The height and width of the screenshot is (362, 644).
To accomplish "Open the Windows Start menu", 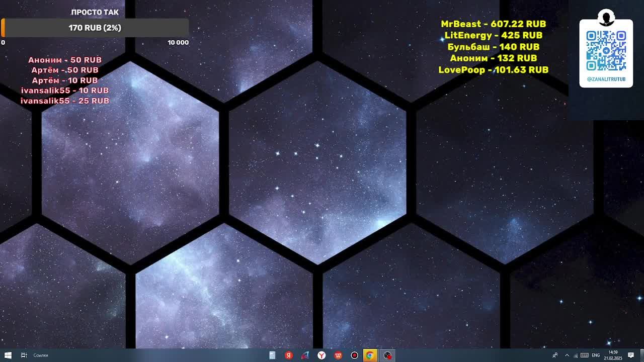I will (x=8, y=355).
